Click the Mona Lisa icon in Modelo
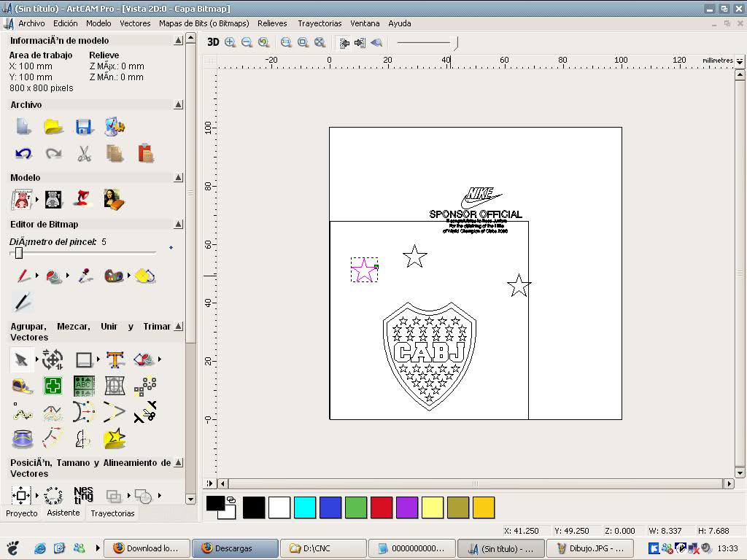 pos(114,199)
